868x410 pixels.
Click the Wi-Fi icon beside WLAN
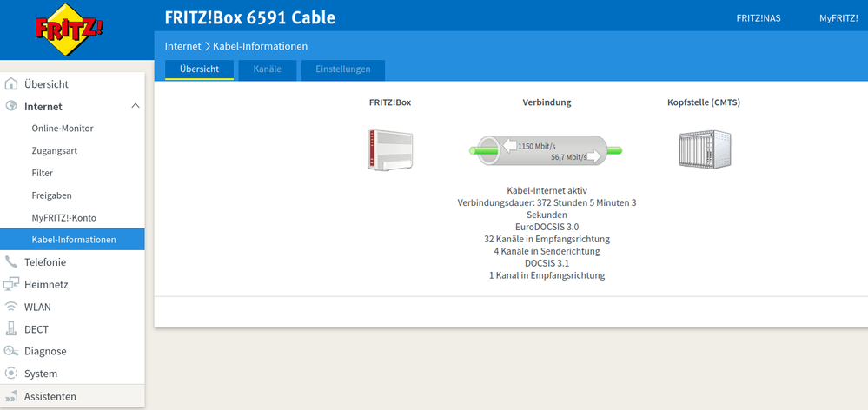coord(11,307)
